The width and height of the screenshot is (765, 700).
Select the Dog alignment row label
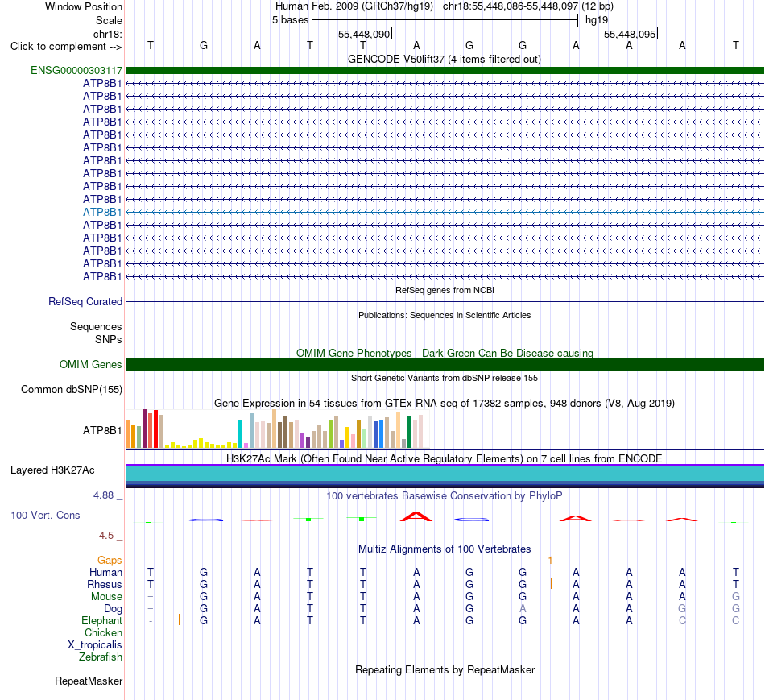[x=113, y=609]
